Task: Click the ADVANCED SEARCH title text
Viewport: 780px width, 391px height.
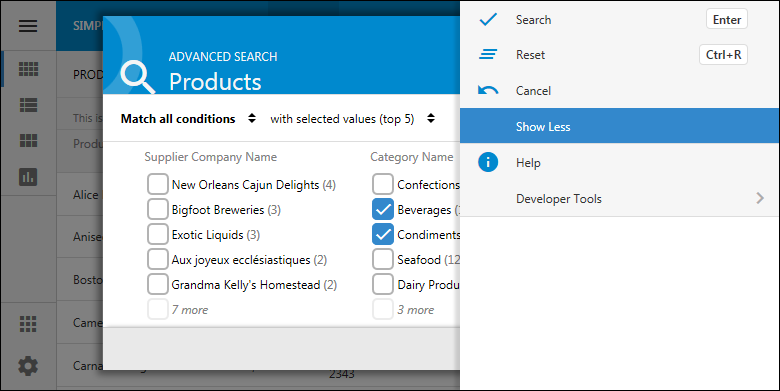Action: tap(223, 56)
